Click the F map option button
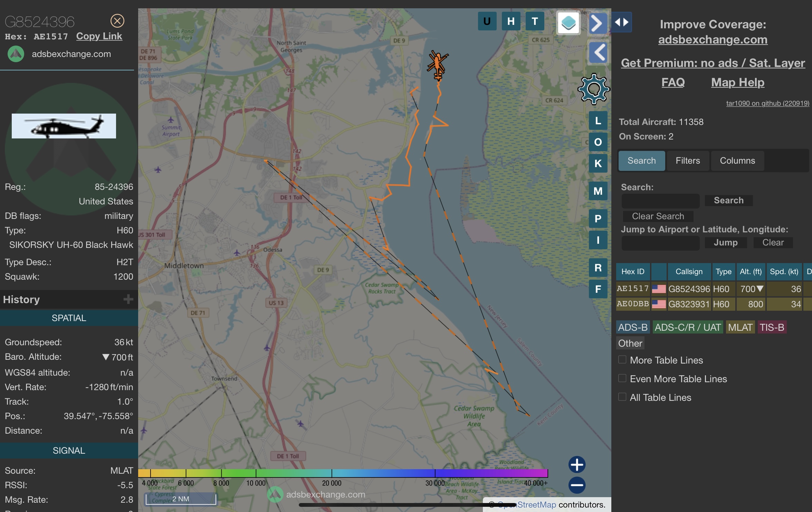 point(598,289)
